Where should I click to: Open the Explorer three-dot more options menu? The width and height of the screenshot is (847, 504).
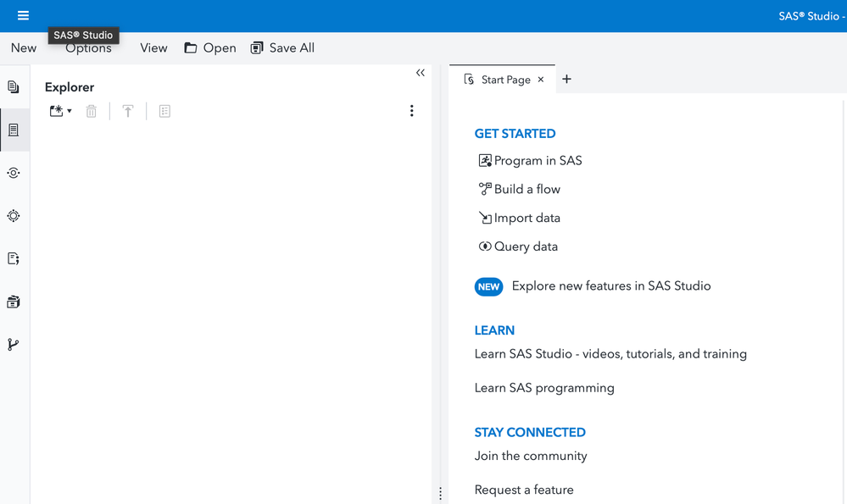point(411,111)
